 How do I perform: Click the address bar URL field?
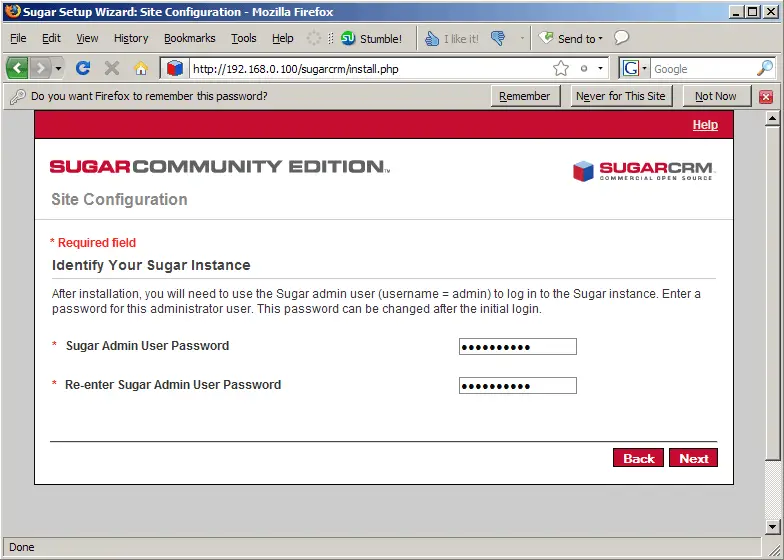[370, 68]
